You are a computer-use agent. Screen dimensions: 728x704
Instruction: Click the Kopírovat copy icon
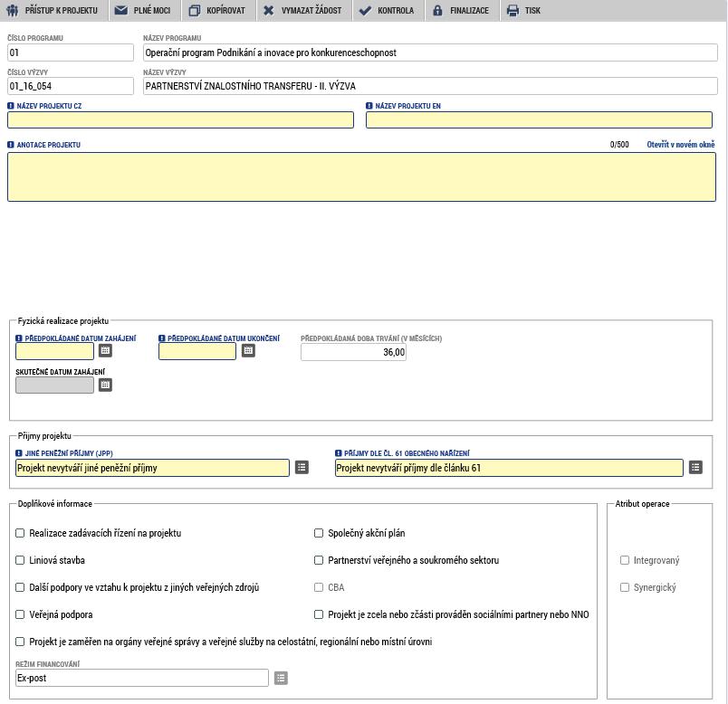tap(195, 10)
